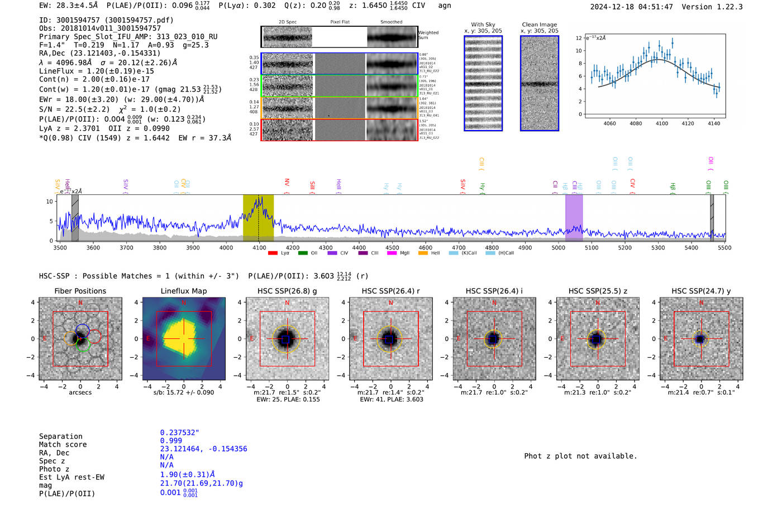
Task: Click 'Primary Spec_Slot_IFU_AMP: 313_023_010_RU' text
Action: click(128, 37)
